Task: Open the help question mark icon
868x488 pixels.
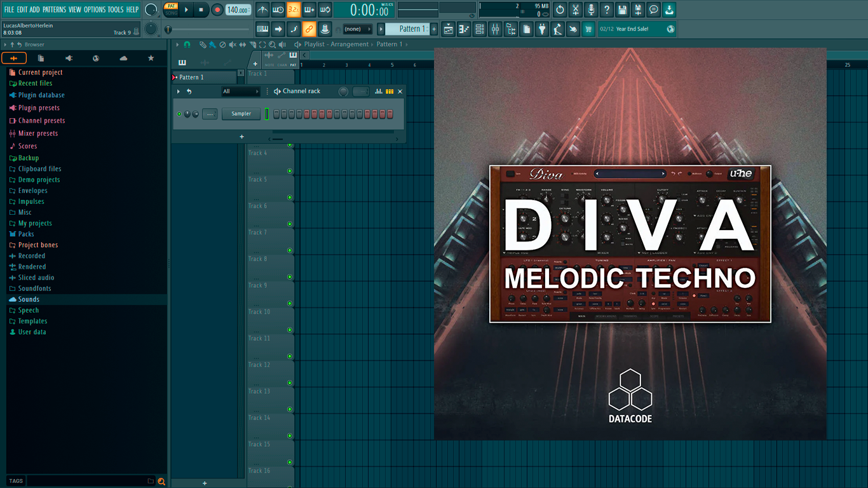Action: 607,10
